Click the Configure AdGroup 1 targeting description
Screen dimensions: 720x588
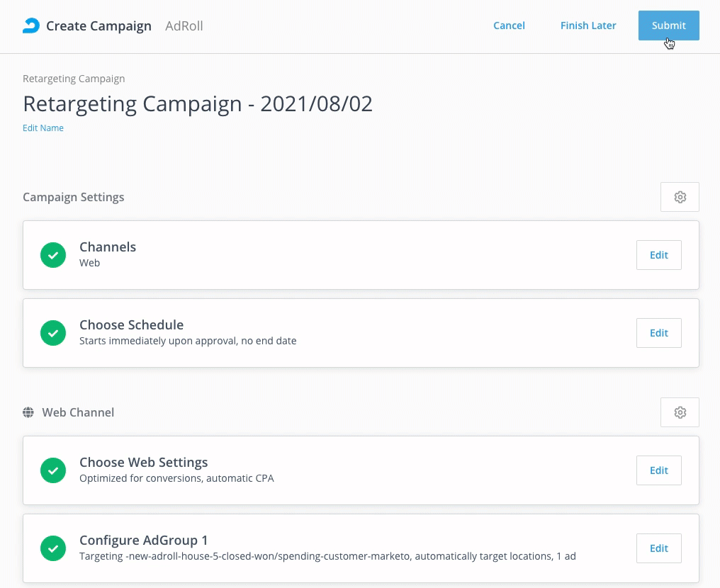[327, 557]
